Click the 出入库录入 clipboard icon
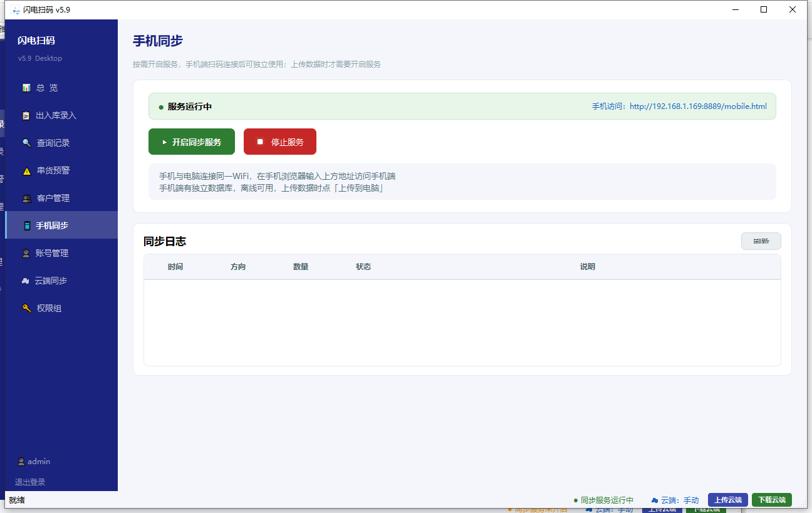Screen dimensions: 812x513 click(26, 116)
